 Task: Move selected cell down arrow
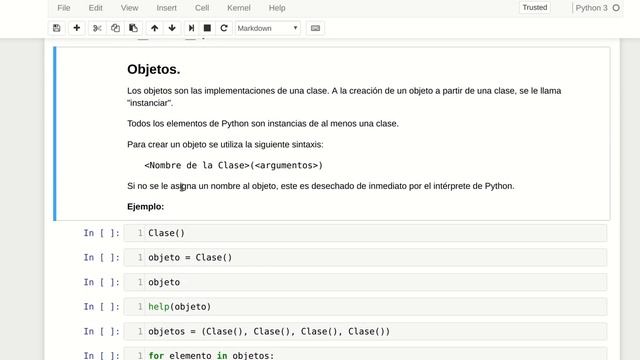coord(172,28)
